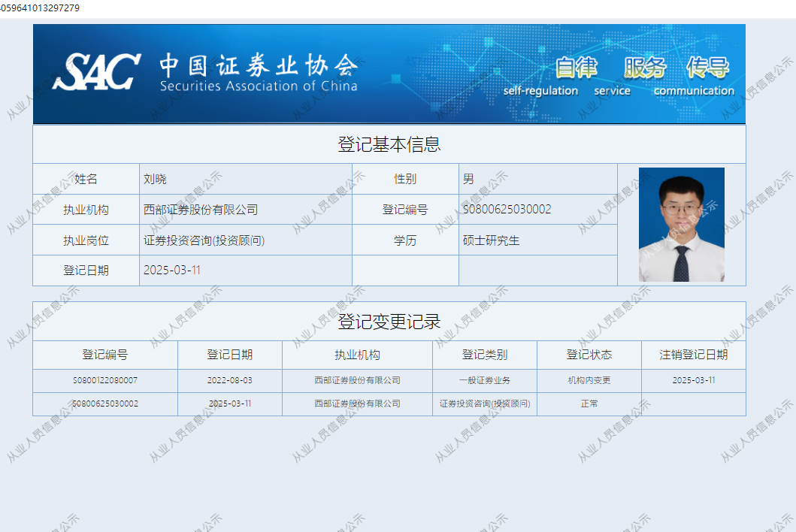This screenshot has height=532, width=796.
Task: Click 西部证券股份有限公司 in the basic info table
Action: pos(201,210)
